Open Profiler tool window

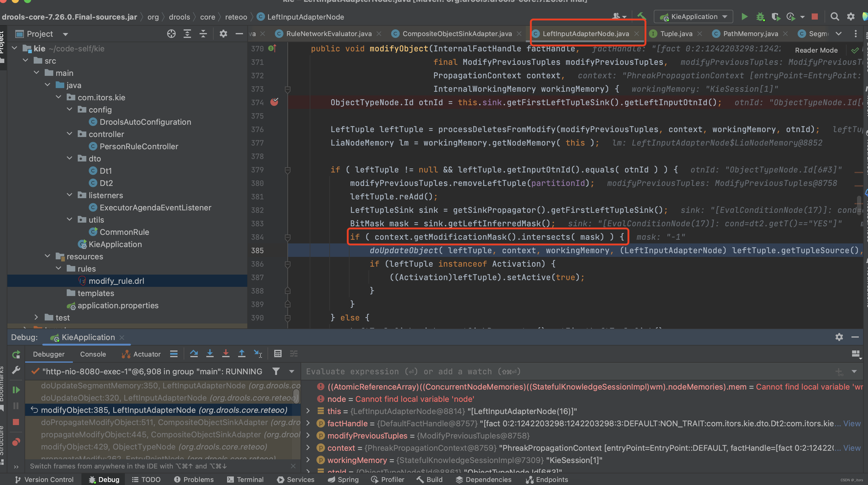(387, 479)
